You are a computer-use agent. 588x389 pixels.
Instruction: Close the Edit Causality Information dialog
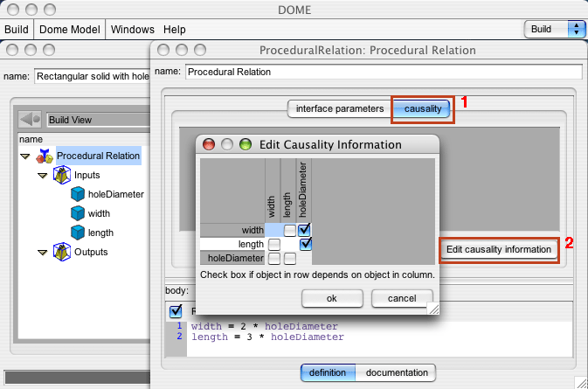point(209,144)
